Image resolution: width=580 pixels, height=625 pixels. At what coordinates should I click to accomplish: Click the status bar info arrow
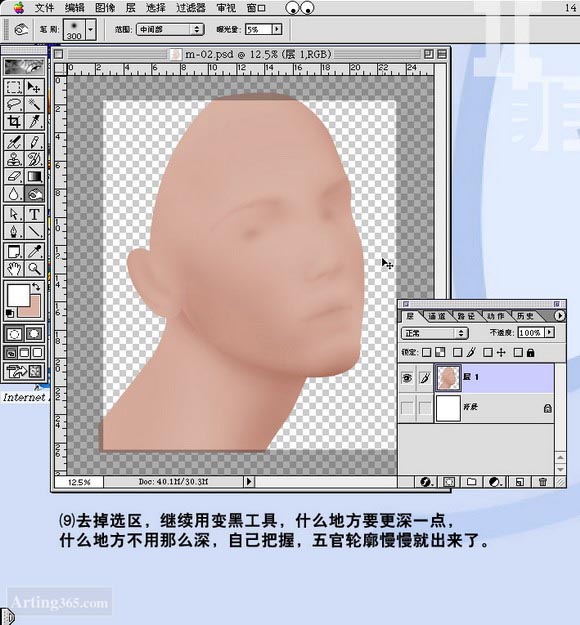(x=249, y=482)
